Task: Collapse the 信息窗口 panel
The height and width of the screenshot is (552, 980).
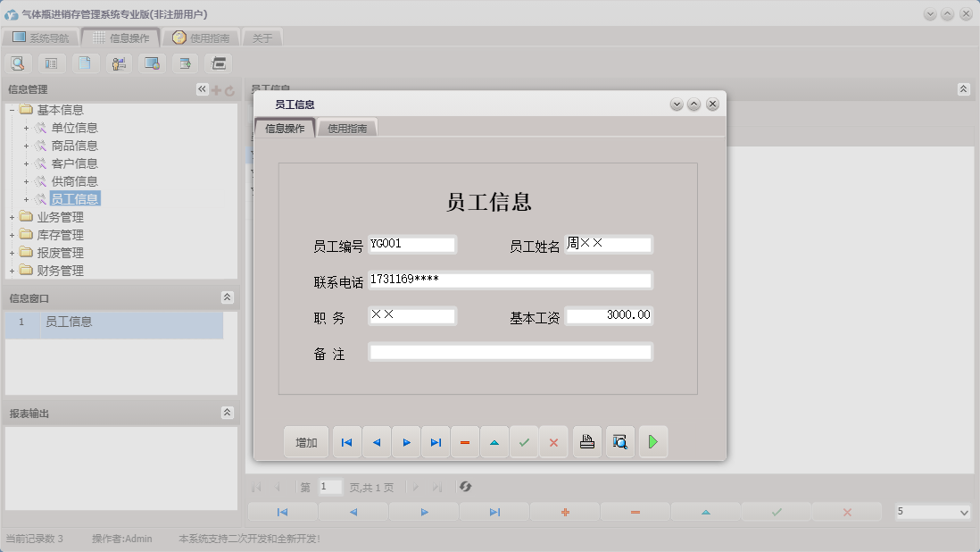Action: point(228,297)
